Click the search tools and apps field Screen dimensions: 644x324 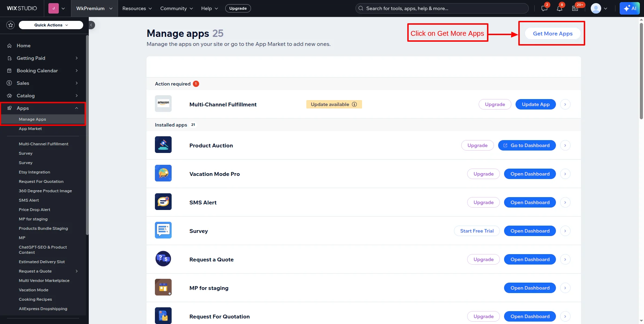(441, 8)
